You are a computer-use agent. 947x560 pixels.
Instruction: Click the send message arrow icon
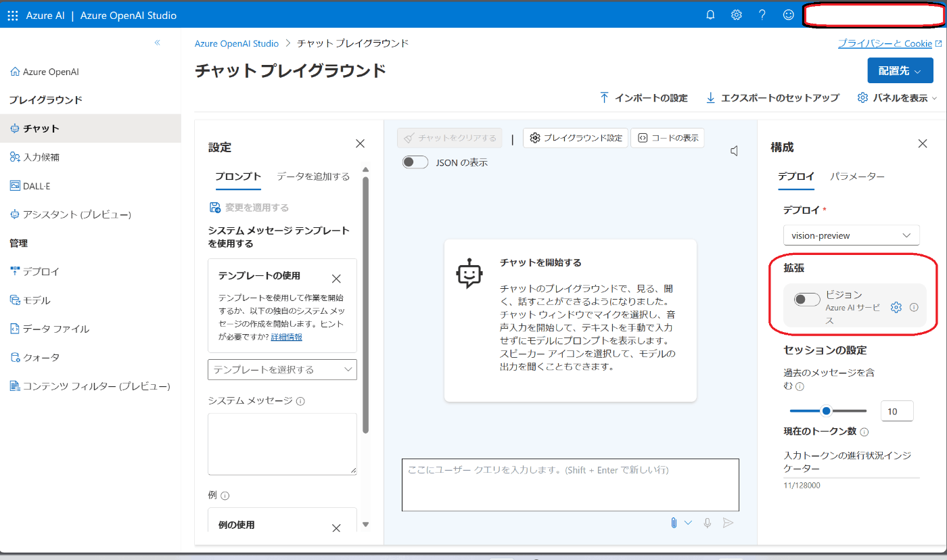[x=728, y=523]
